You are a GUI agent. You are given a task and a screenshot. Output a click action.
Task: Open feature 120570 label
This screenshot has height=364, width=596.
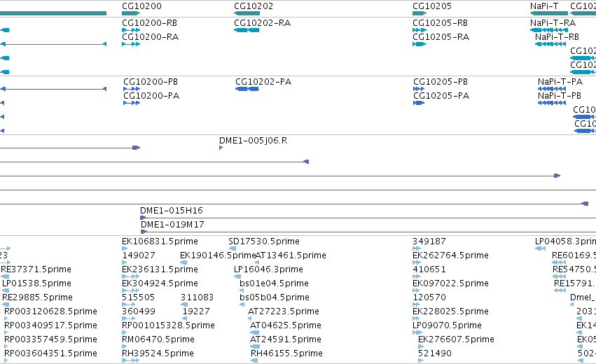tap(429, 297)
